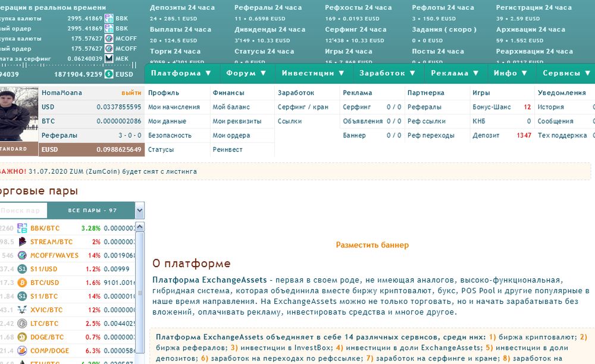The width and height of the screenshot is (595, 364).
Task: Open Ссылки under Заработок
Action: [290, 121]
